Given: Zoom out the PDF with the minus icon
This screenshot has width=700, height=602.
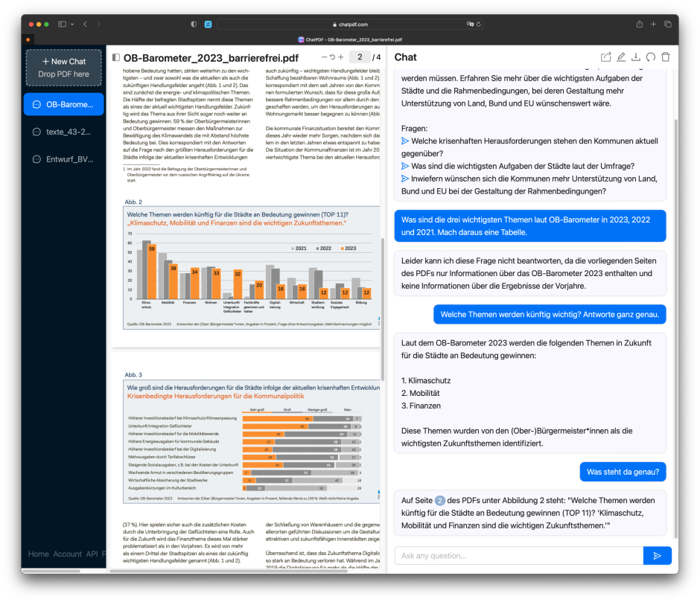Looking at the screenshot, I should click(x=324, y=57).
